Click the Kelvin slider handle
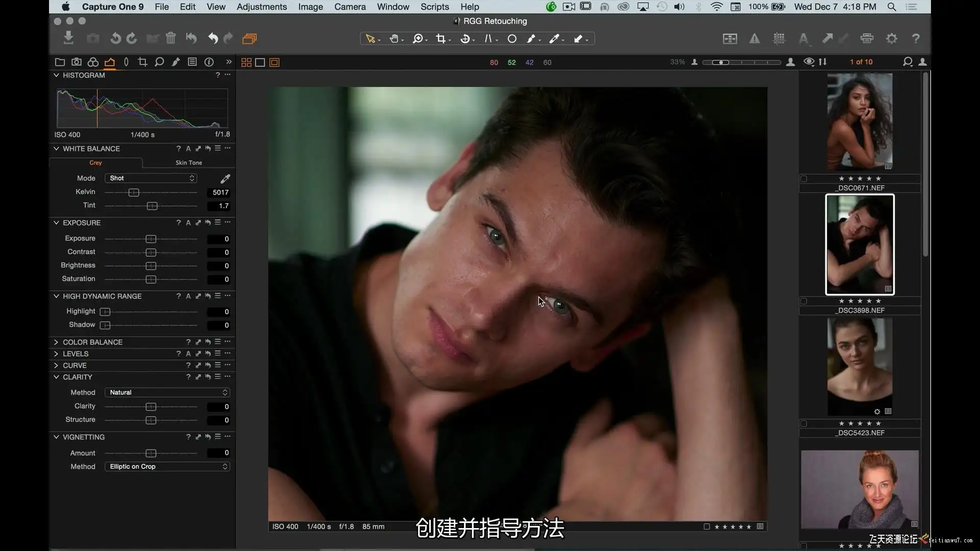The width and height of the screenshot is (980, 551). 134,192
